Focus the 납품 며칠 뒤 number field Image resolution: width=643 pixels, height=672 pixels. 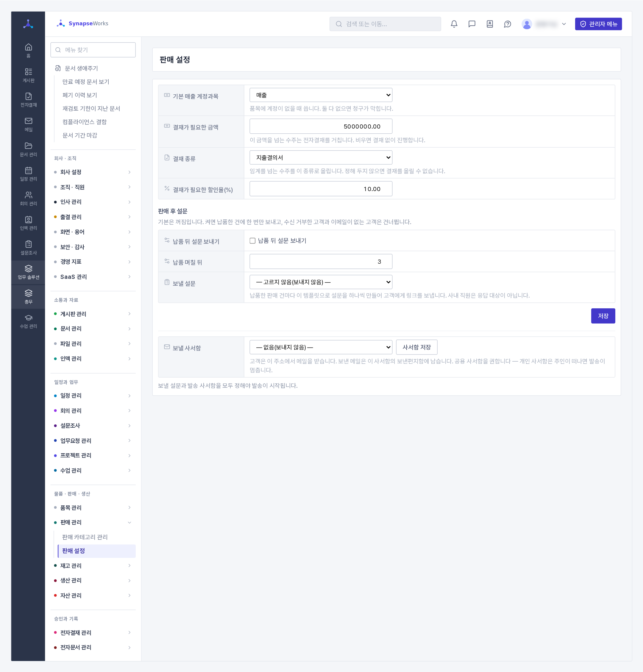coord(321,262)
